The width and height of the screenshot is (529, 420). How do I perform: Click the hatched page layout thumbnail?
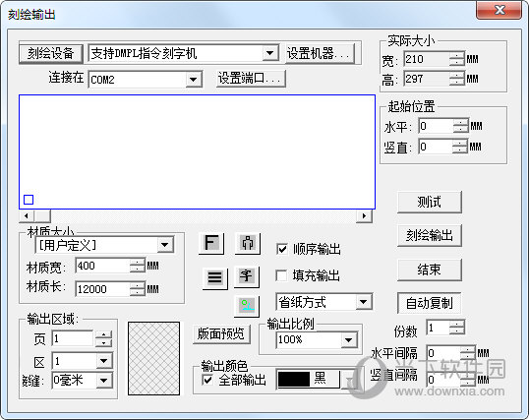click(x=153, y=358)
